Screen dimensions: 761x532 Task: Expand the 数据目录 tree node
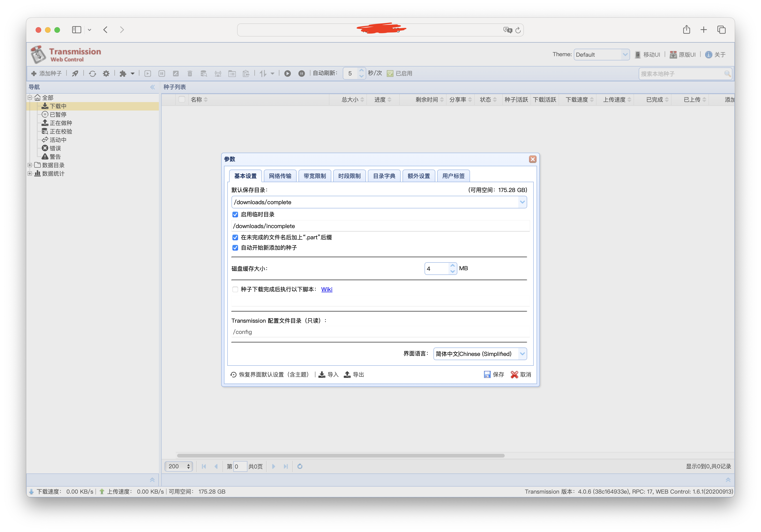(30, 165)
